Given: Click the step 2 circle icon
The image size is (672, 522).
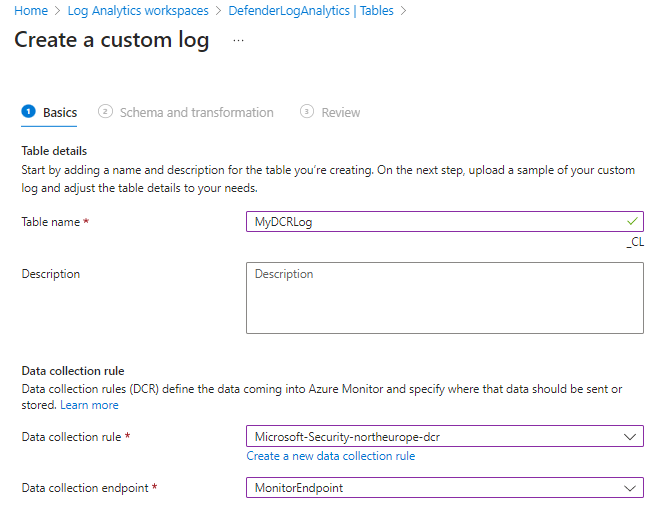Looking at the screenshot, I should click(105, 112).
